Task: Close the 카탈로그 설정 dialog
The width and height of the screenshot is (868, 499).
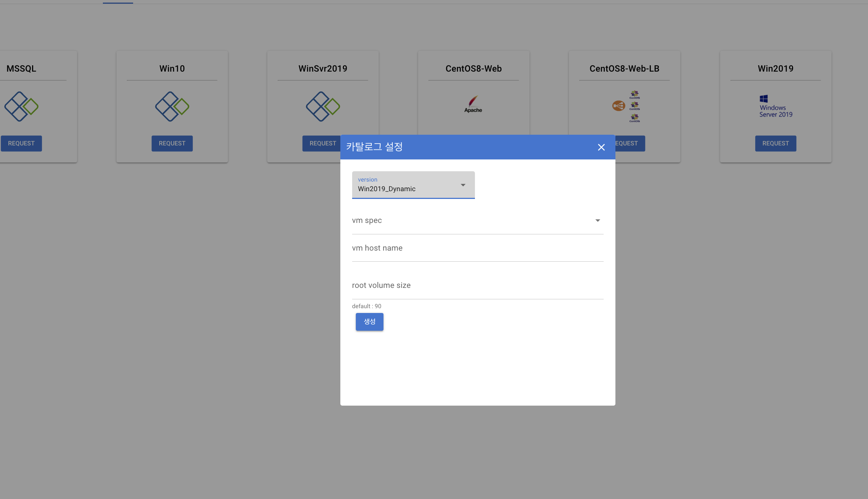Action: click(x=601, y=147)
